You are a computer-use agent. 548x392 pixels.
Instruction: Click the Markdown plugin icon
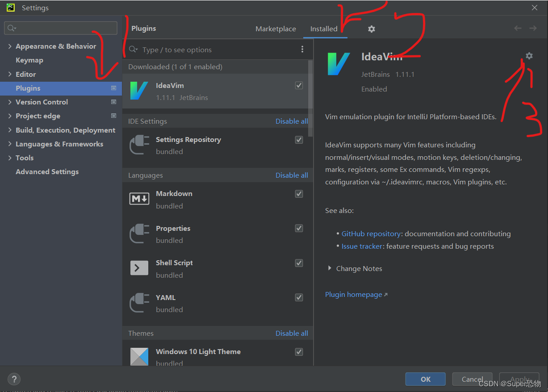coord(139,199)
